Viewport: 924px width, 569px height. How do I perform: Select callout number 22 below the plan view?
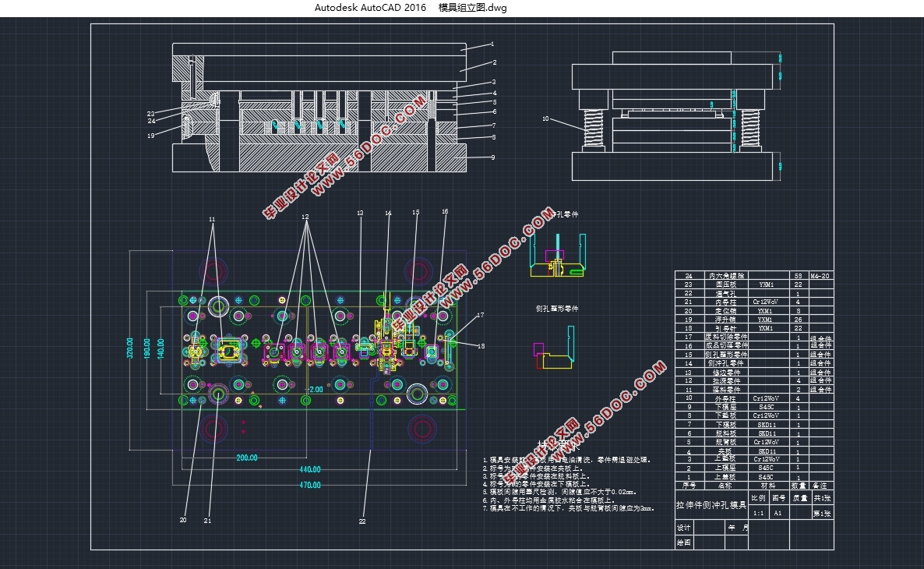[362, 521]
